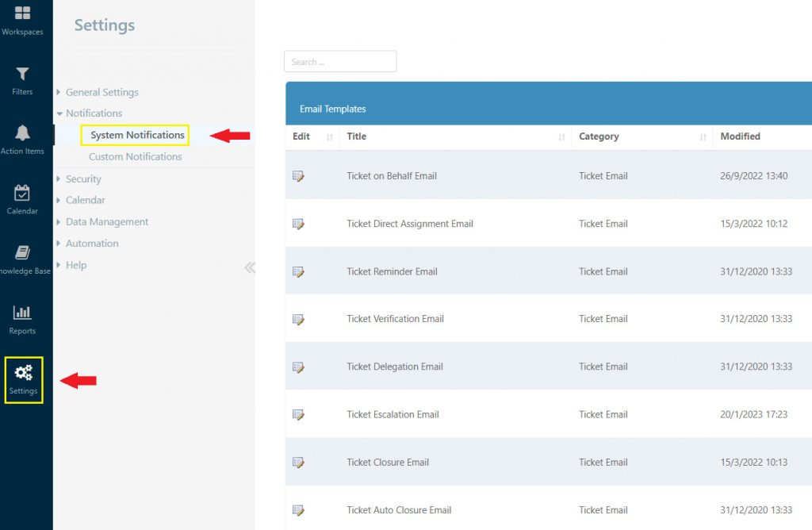This screenshot has height=530, width=812.
Task: Click 'Ticket Email' category in Escalation row
Action: point(603,414)
